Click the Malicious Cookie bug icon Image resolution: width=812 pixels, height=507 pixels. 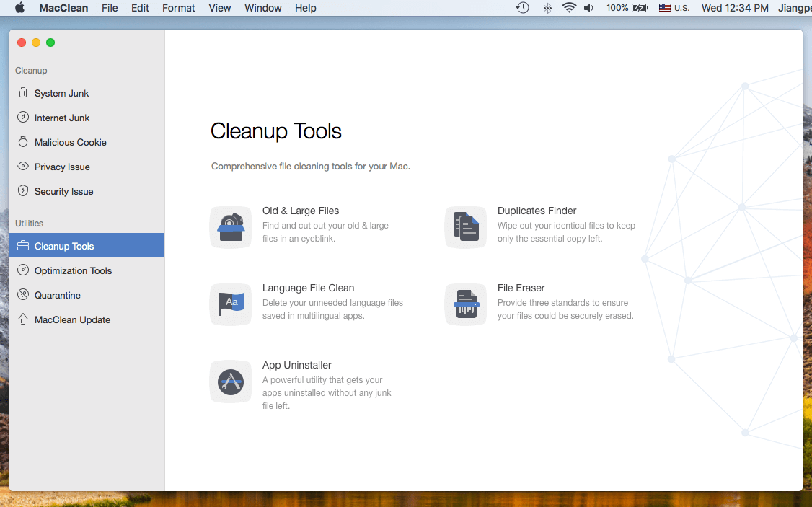click(23, 142)
